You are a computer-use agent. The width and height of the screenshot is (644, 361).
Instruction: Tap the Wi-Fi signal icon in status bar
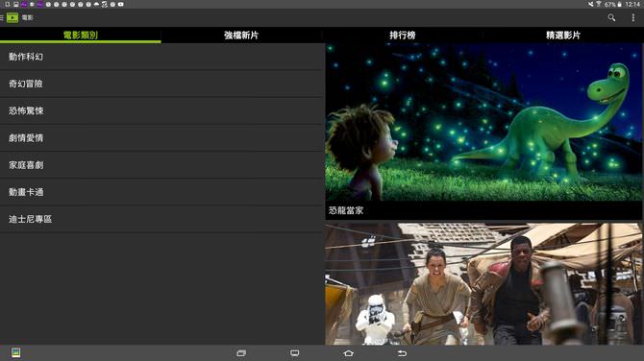pyautogui.click(x=599, y=4)
